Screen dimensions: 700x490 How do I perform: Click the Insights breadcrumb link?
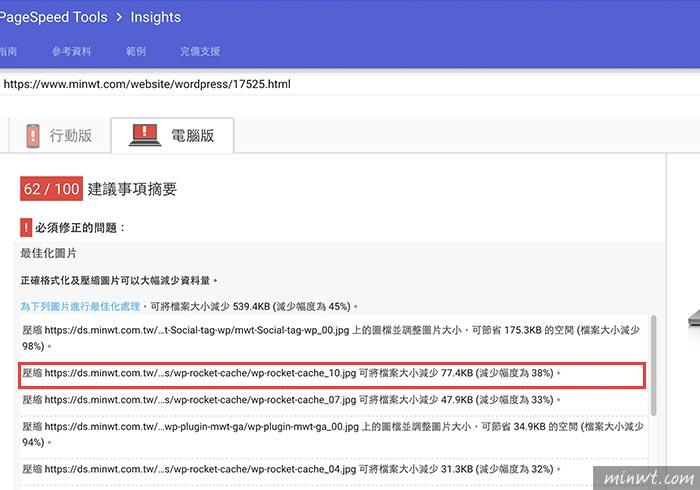coord(156,17)
